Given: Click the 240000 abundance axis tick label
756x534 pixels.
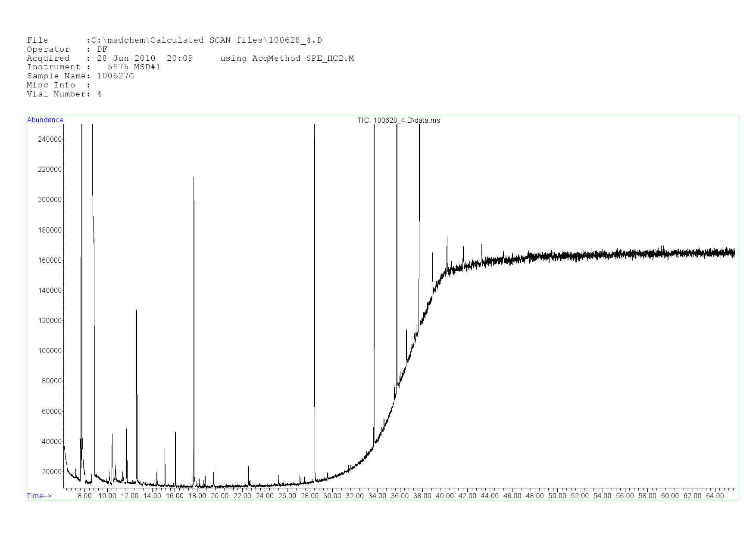Looking at the screenshot, I should pyautogui.click(x=50, y=139).
